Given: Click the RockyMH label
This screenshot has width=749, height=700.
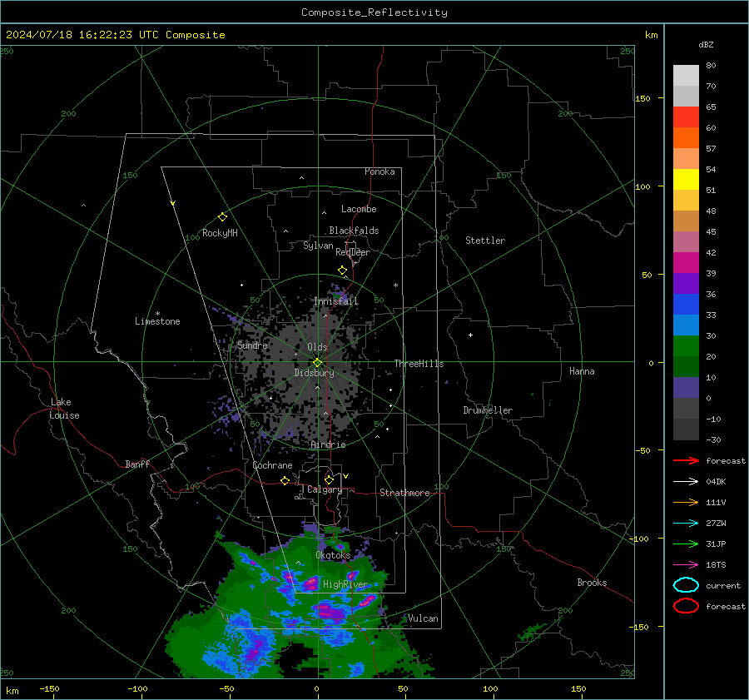Looking at the screenshot, I should tap(220, 233).
